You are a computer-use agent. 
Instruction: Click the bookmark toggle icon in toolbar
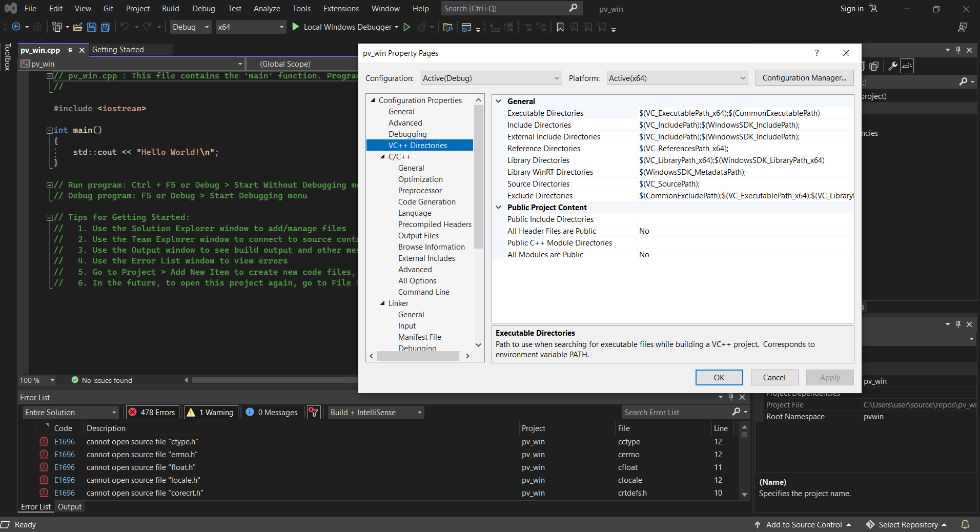560,27
